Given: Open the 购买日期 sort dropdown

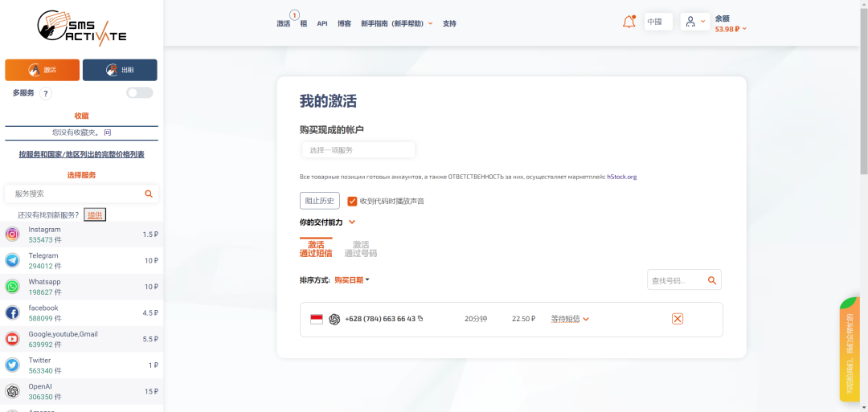Looking at the screenshot, I should click(351, 279).
